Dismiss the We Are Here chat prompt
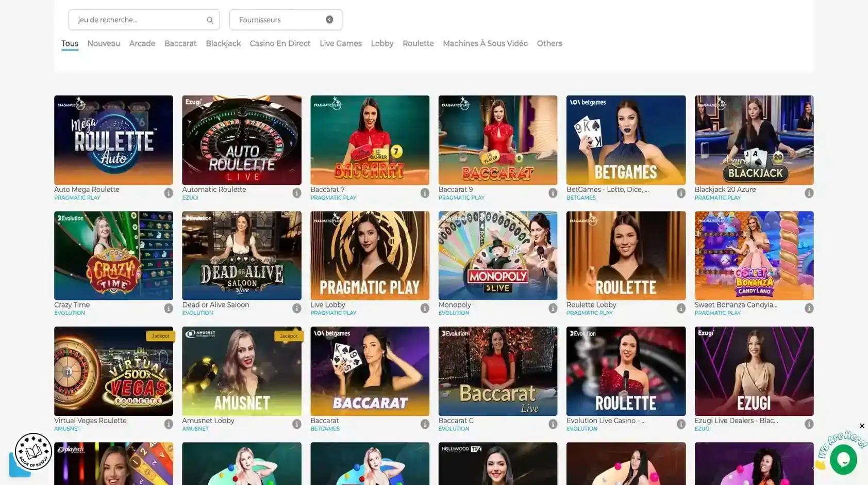Image resolution: width=868 pixels, height=485 pixels. [x=862, y=426]
